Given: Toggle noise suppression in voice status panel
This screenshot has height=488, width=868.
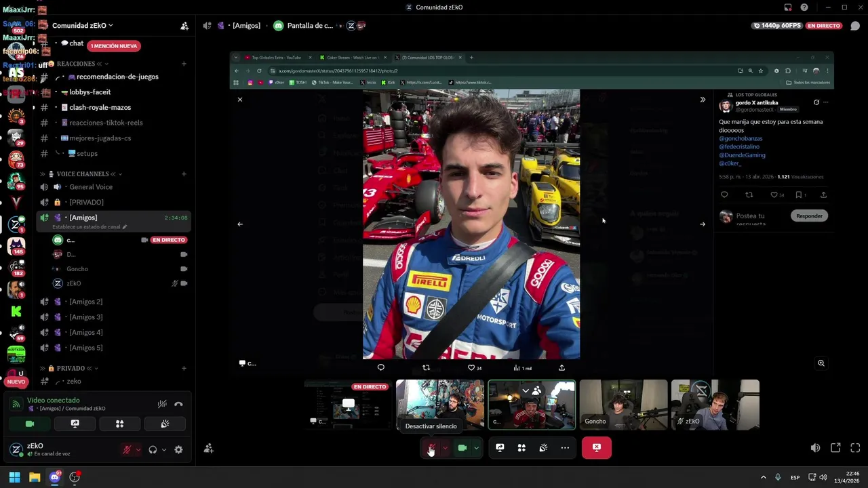Looking at the screenshot, I should [162, 404].
